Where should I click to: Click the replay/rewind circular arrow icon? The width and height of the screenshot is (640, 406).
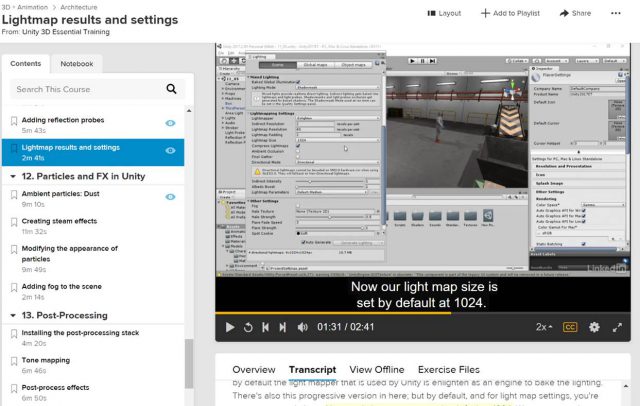click(248, 327)
